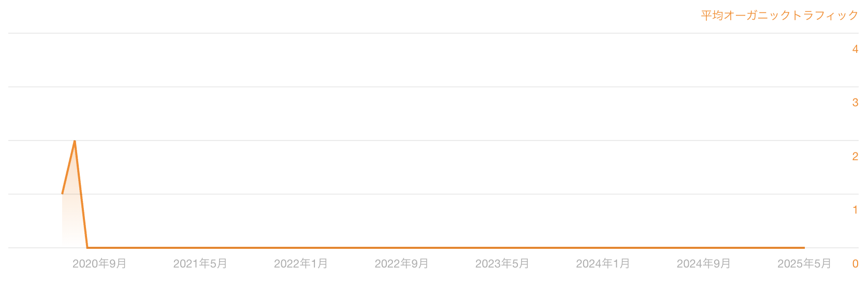This screenshot has height=281, width=868.
Task: Click the 2022年1月 x-axis label
Action: (x=301, y=264)
